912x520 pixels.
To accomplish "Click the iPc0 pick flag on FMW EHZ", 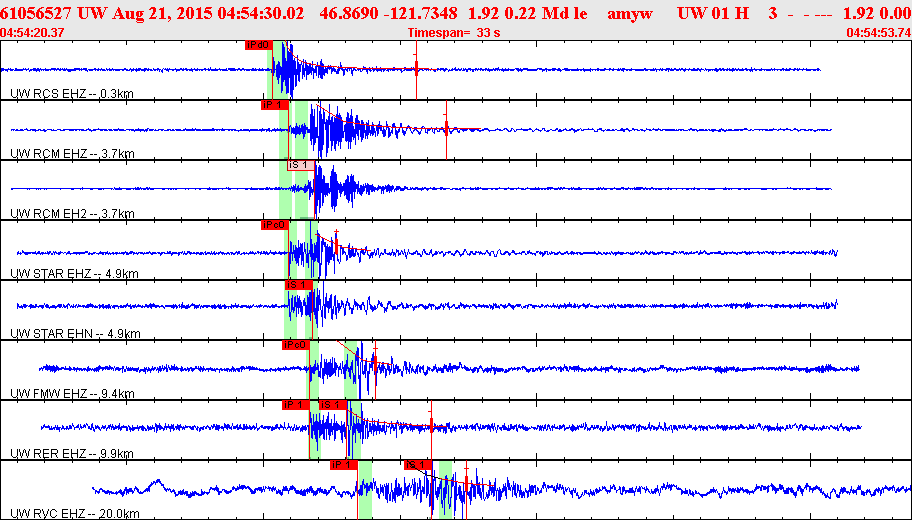I will pos(295,345).
